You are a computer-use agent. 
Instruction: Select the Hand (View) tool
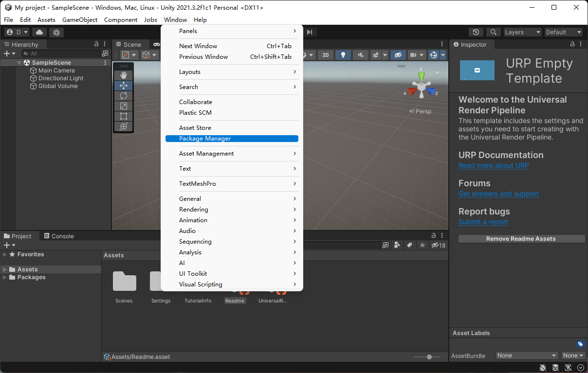[x=124, y=75]
